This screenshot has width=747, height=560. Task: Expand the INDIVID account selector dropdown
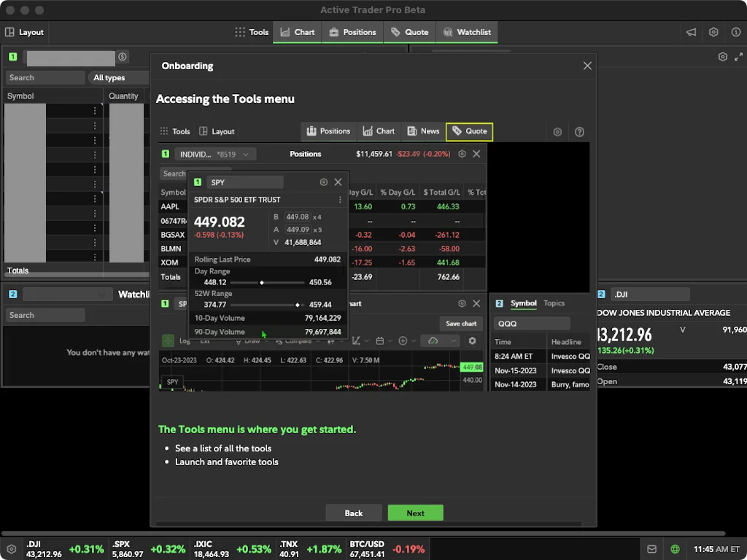tap(216, 154)
